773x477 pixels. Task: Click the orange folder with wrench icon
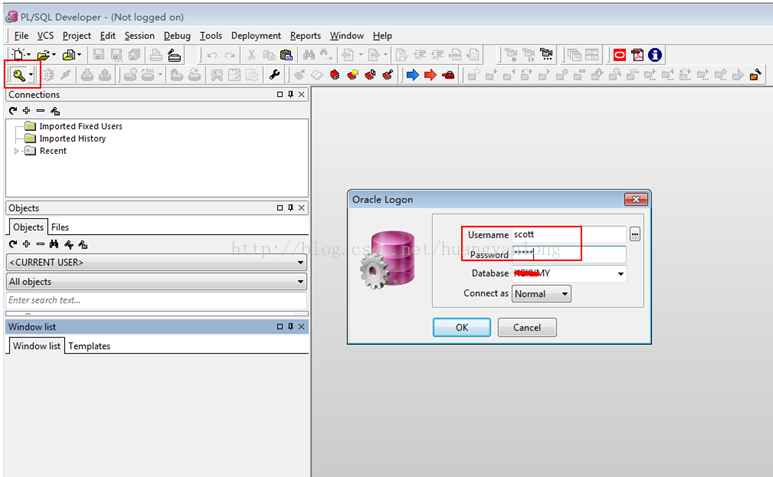[755, 75]
